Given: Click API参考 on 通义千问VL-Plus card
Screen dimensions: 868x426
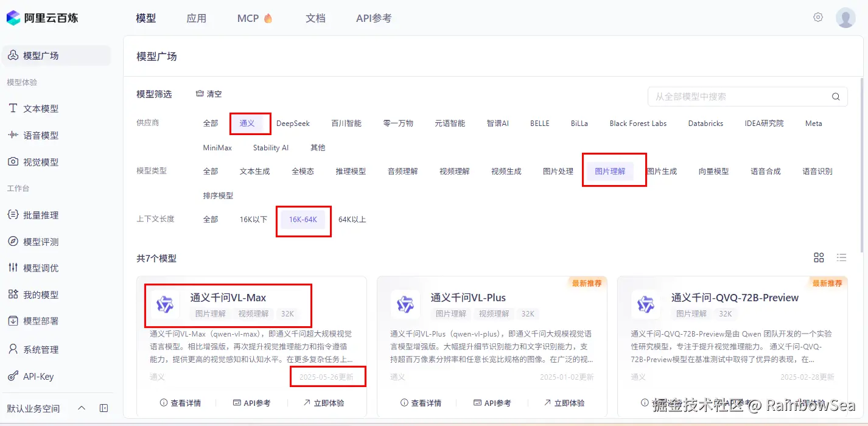Looking at the screenshot, I should pos(492,403).
